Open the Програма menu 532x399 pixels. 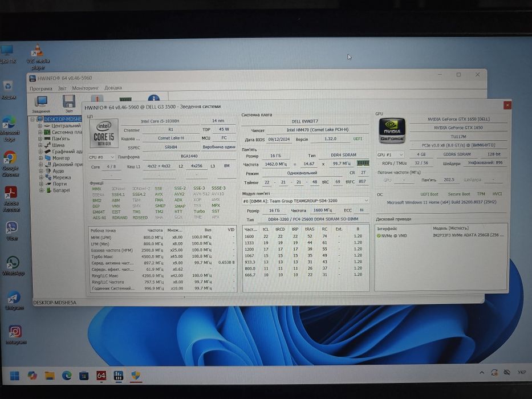click(x=40, y=88)
